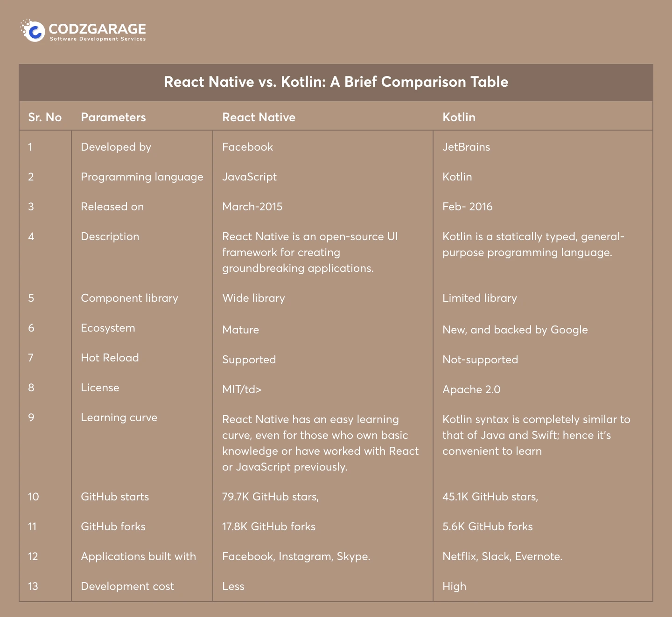Screen dimensions: 672x617
Task: Click the 'Kotlin' programming language cell in row 2
Action: (457, 177)
